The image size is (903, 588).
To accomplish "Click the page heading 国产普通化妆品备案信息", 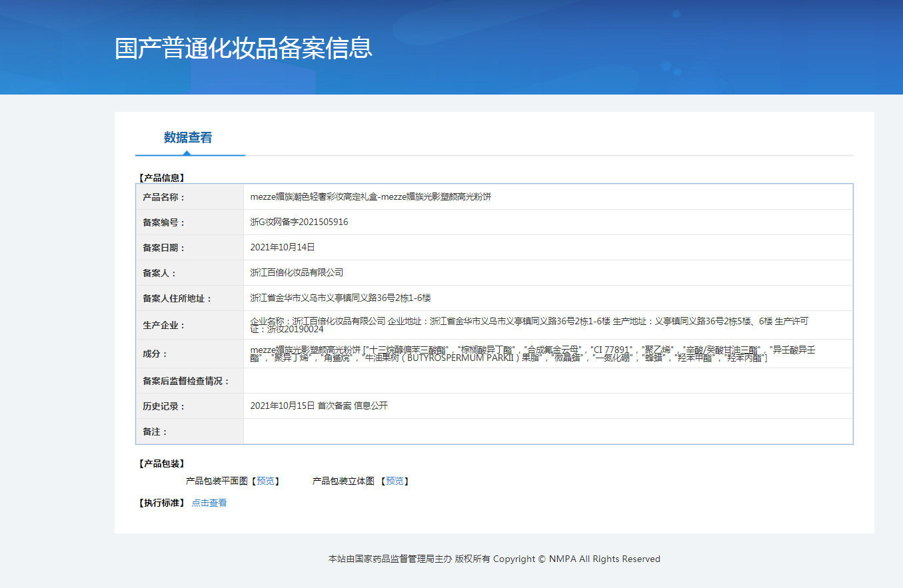I will (243, 49).
